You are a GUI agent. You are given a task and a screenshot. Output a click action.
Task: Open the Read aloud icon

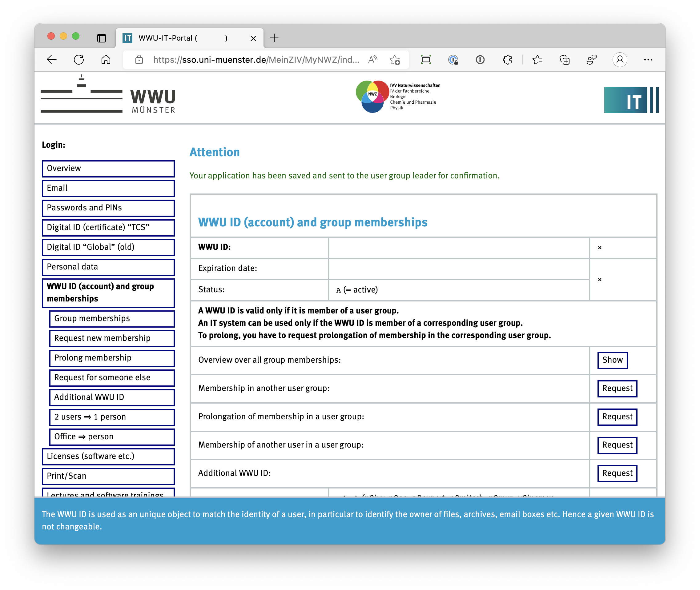pyautogui.click(x=372, y=60)
